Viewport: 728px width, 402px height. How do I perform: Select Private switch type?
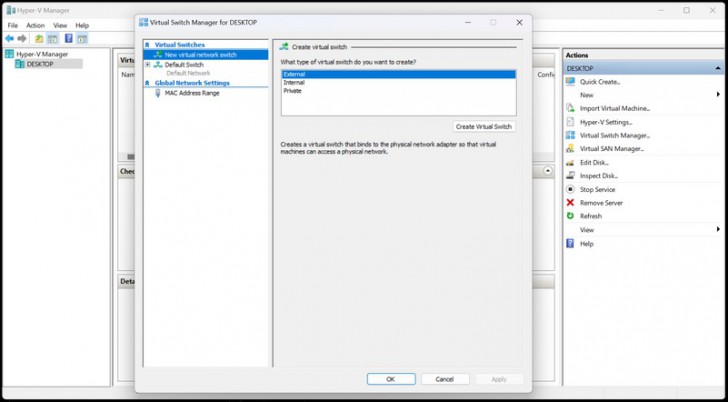pyautogui.click(x=398, y=91)
